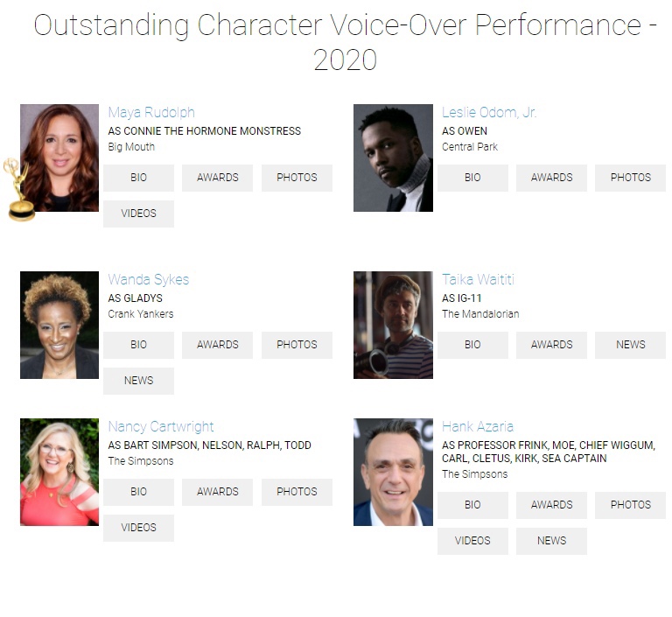The height and width of the screenshot is (617, 672).
Task: Click the Emmy statuette winner icon
Action: pyautogui.click(x=17, y=189)
